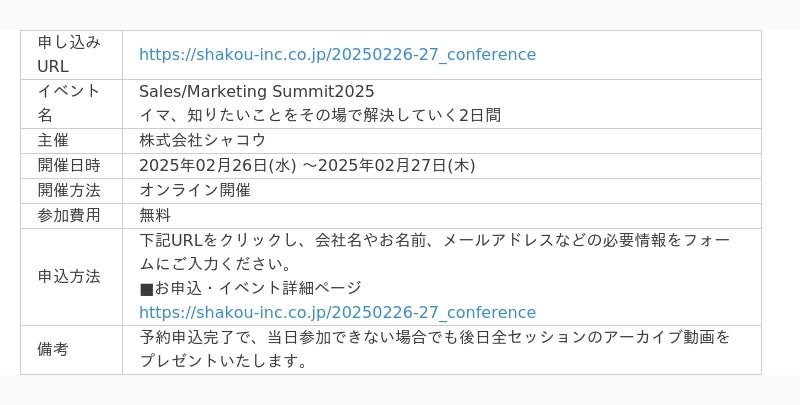800x405 pixels.
Task: Click the 開催方法 label cell
Action: pyautogui.click(x=71, y=191)
